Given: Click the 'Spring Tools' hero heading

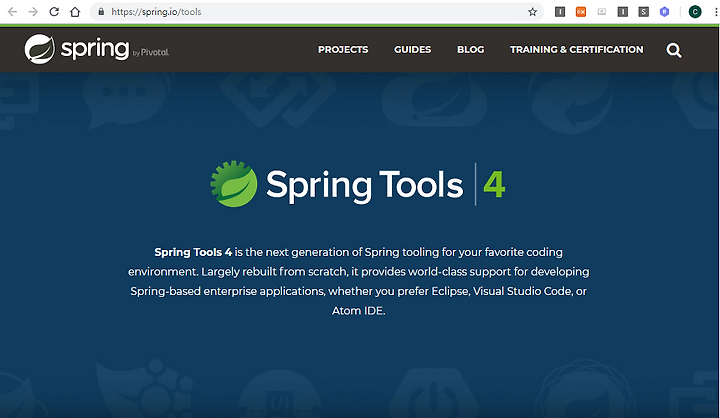Looking at the screenshot, I should point(365,185).
